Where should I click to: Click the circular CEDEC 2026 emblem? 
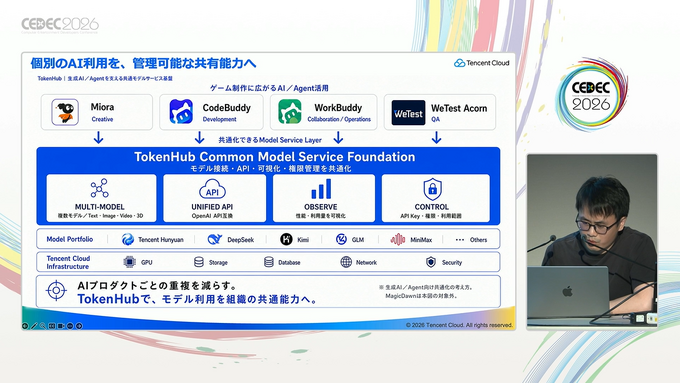pyautogui.click(x=592, y=95)
